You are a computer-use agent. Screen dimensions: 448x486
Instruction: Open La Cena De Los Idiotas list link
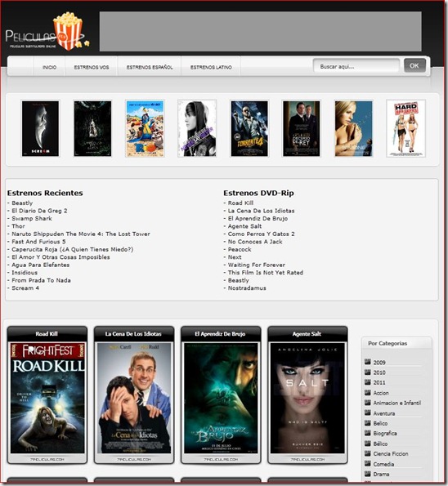point(261,211)
